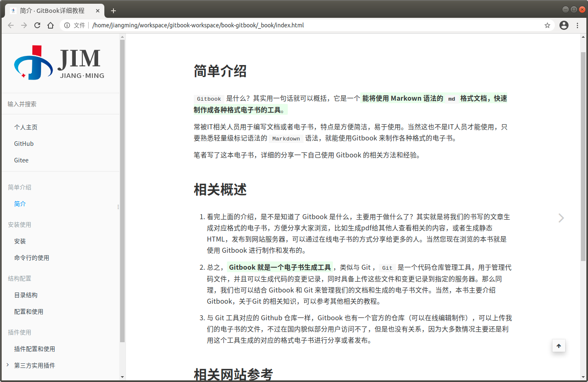Click the 简单介绍 sidebar section header
The width and height of the screenshot is (588, 382).
coord(19,187)
